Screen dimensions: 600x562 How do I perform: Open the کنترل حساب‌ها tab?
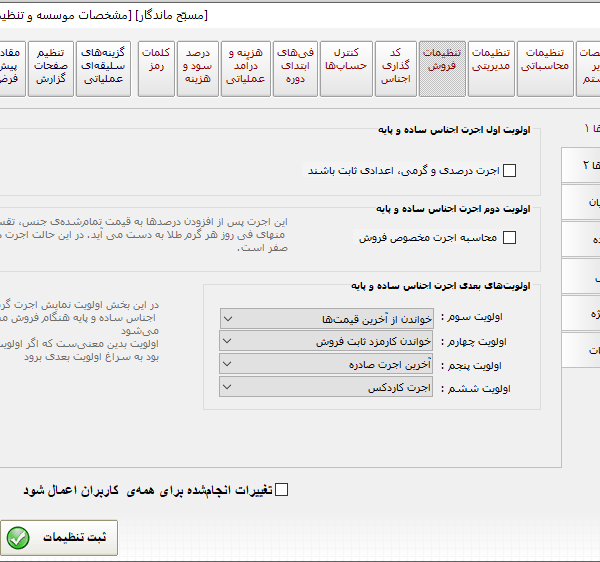(x=346, y=68)
